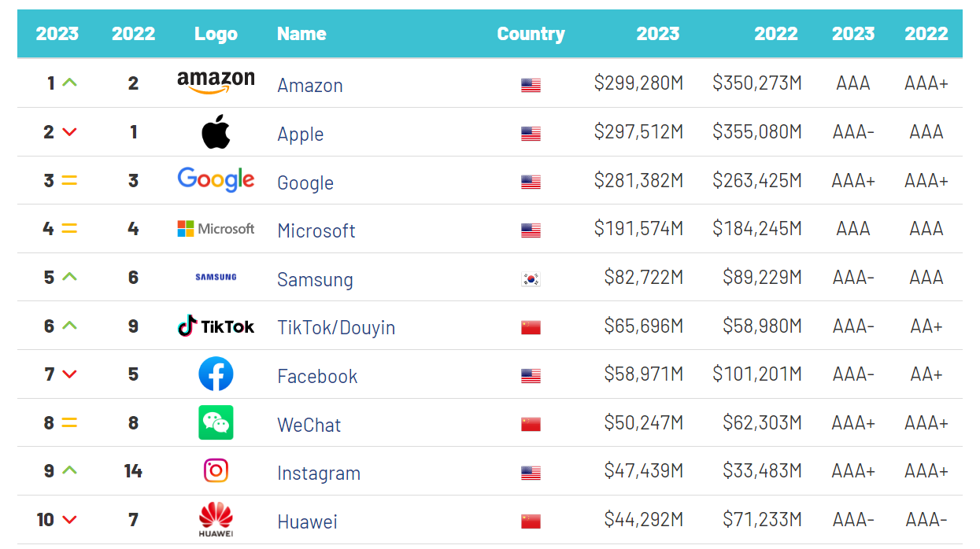Image resolution: width=980 pixels, height=549 pixels.
Task: Click the Name column header
Action: pyautogui.click(x=301, y=34)
